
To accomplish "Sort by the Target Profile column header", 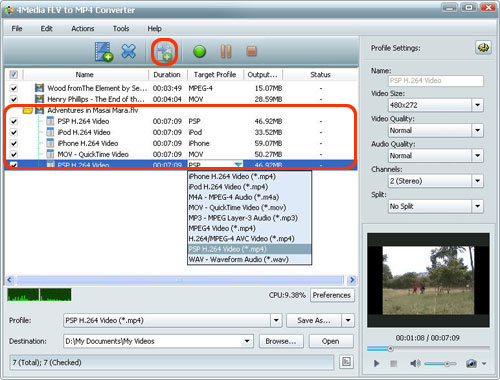I will tap(215, 75).
